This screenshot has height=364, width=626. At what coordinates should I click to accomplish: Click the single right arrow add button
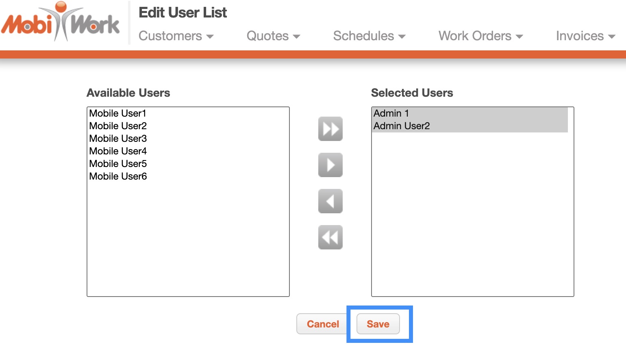pos(330,165)
